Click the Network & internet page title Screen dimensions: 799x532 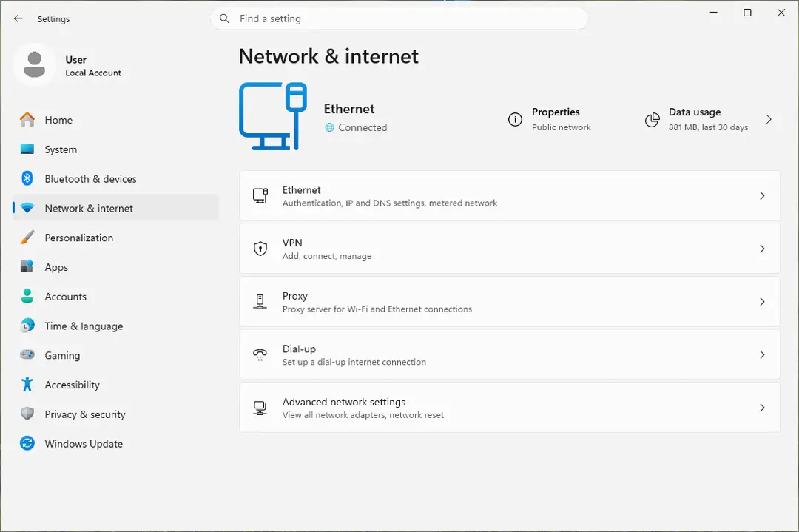point(328,56)
